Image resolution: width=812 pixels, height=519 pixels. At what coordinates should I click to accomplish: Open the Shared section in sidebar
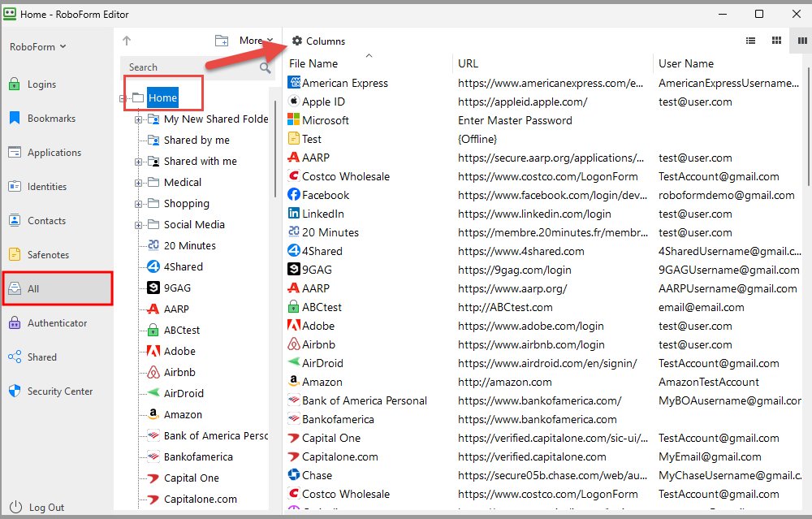[32, 357]
